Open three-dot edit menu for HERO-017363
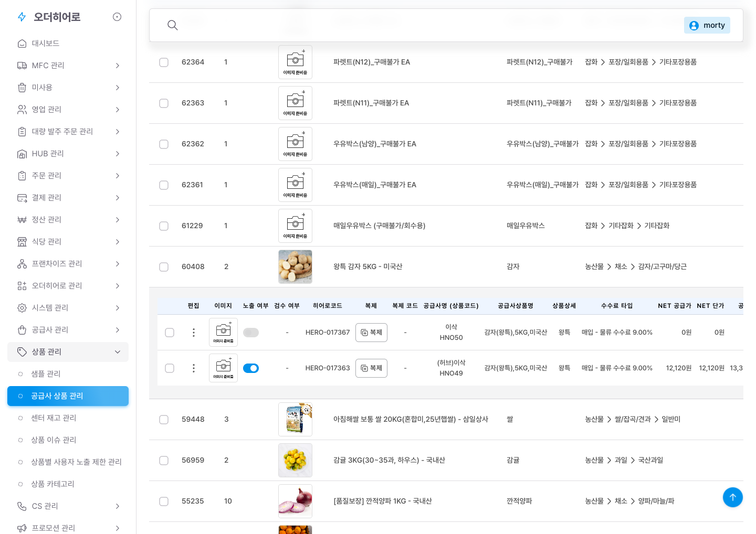The image size is (756, 534). (194, 368)
